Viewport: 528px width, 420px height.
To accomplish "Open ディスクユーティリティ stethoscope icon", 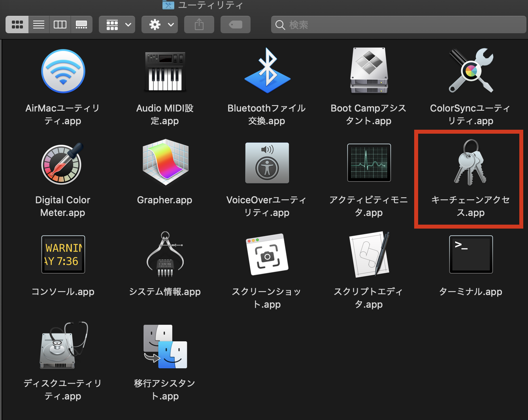I will point(63,345).
